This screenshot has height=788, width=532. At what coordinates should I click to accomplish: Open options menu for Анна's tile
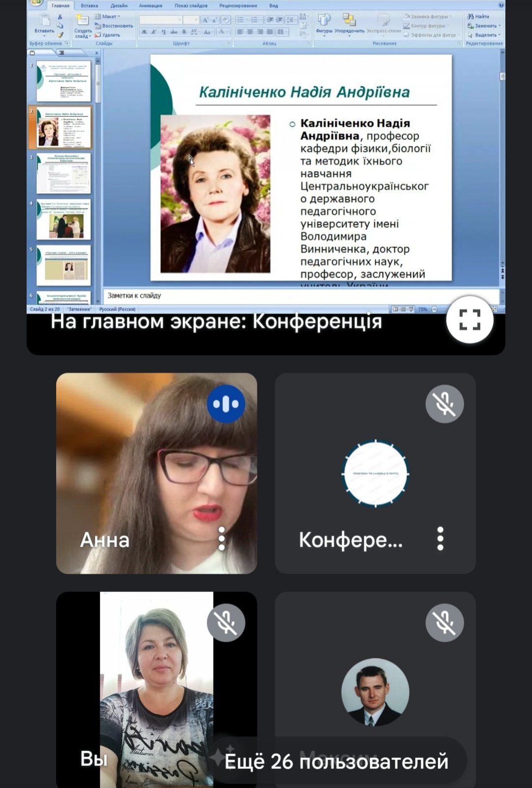(221, 539)
